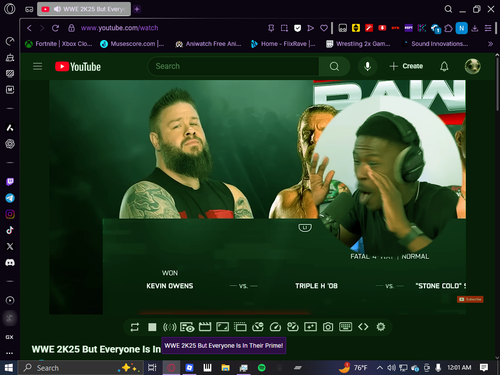500x375 pixels.
Task: Click the www.youtube.com/watch address bar
Action: click(x=119, y=28)
